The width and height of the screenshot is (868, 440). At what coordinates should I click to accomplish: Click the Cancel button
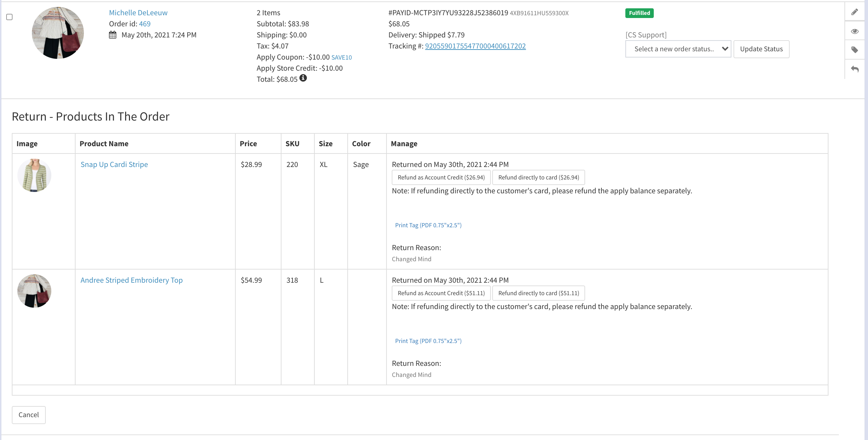coord(29,415)
